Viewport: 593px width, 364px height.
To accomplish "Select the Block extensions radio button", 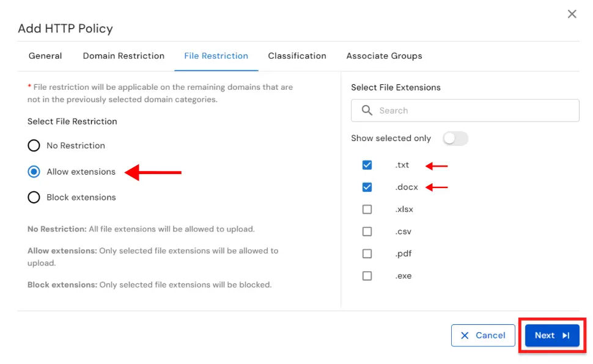I will [34, 197].
